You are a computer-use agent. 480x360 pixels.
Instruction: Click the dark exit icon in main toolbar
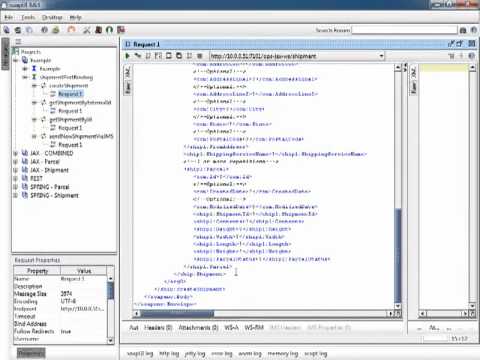(x=98, y=30)
